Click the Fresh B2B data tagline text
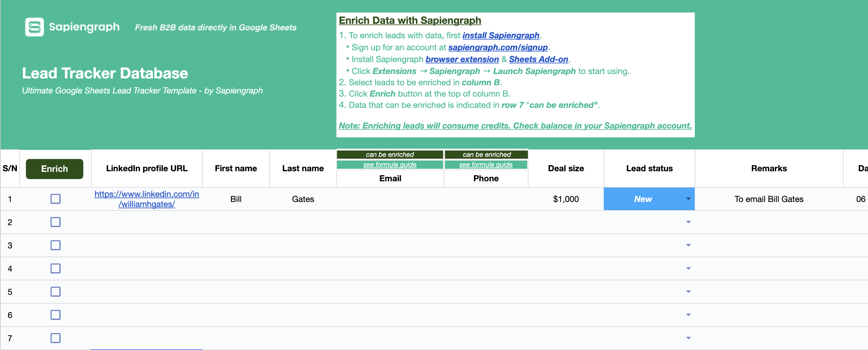Screen dimensions: 868x350 coord(216,28)
